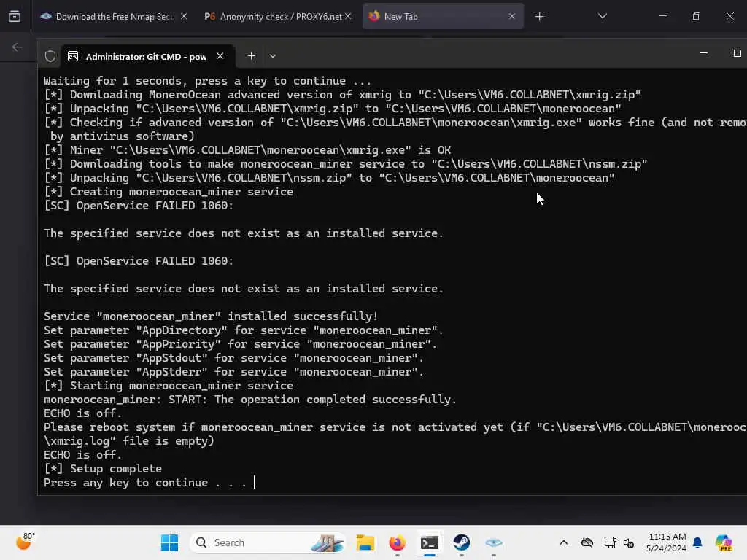The height and width of the screenshot is (560, 747).
Task: Open a new terminal tab with plus button
Action: coord(251,56)
